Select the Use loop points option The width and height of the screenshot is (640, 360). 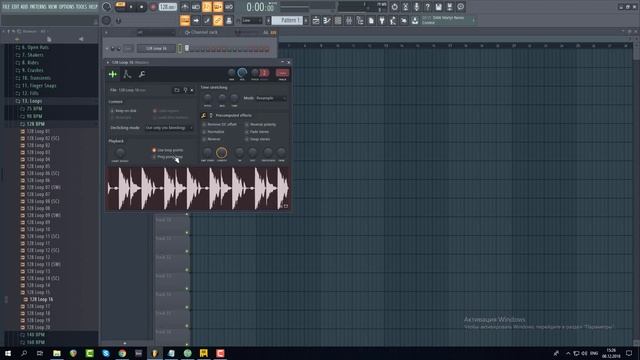[x=167, y=150]
